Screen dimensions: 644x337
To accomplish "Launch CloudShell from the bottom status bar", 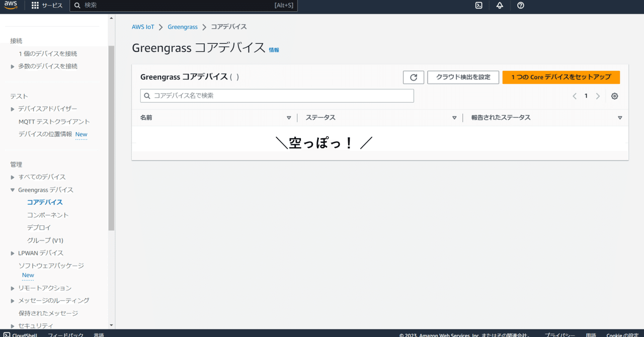I will (21, 334).
